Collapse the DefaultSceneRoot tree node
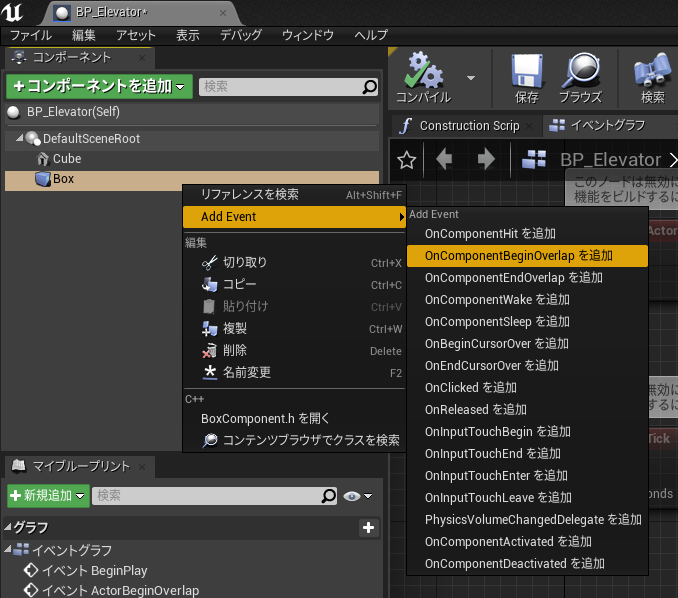Screen dimensions: 678x598 click(19, 138)
